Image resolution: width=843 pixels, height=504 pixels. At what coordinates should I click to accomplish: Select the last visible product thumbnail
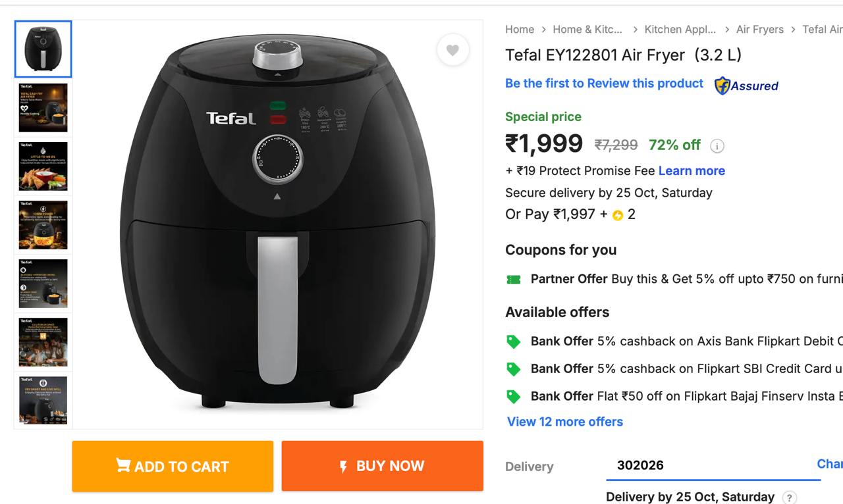[x=43, y=400]
